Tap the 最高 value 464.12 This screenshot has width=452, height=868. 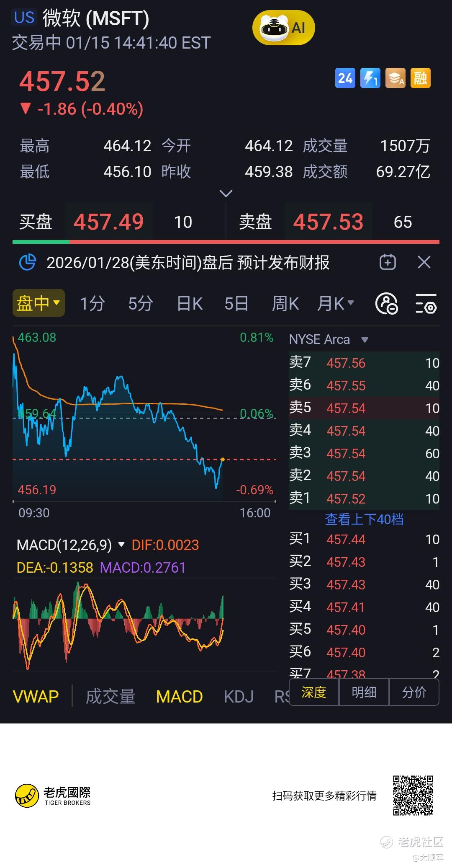(127, 146)
